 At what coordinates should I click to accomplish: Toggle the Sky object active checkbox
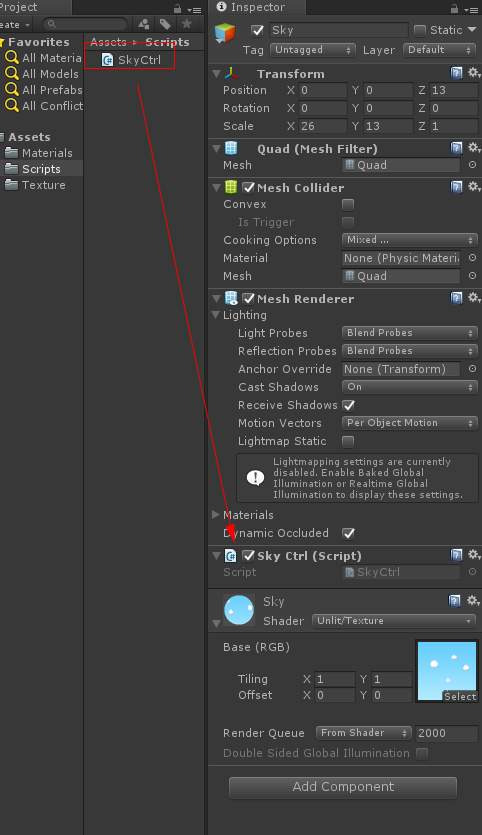pyautogui.click(x=258, y=30)
